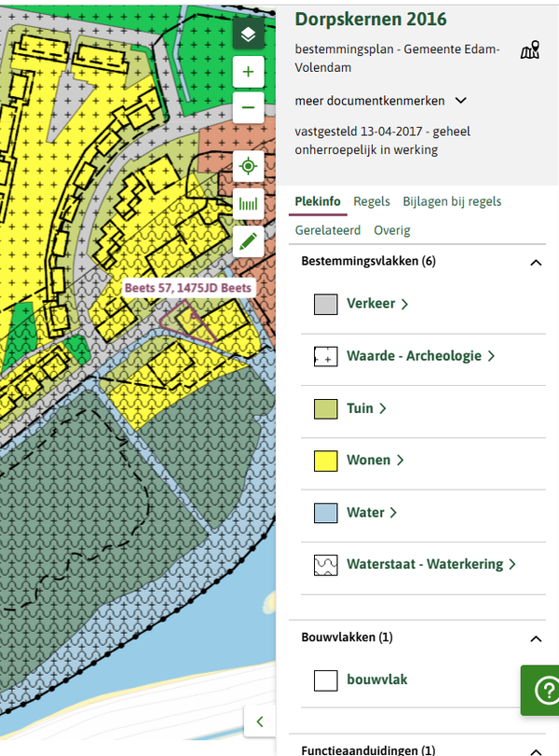Image resolution: width=559 pixels, height=756 pixels.
Task: Select the draw pencil tool
Action: pos(248,241)
